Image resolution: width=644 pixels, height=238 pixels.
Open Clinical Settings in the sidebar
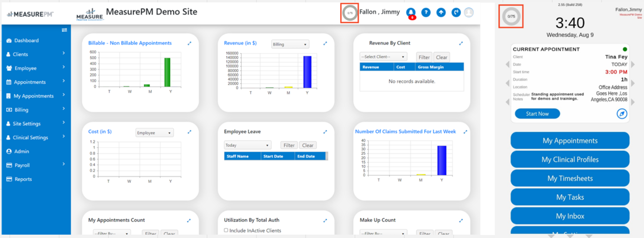(x=30, y=138)
